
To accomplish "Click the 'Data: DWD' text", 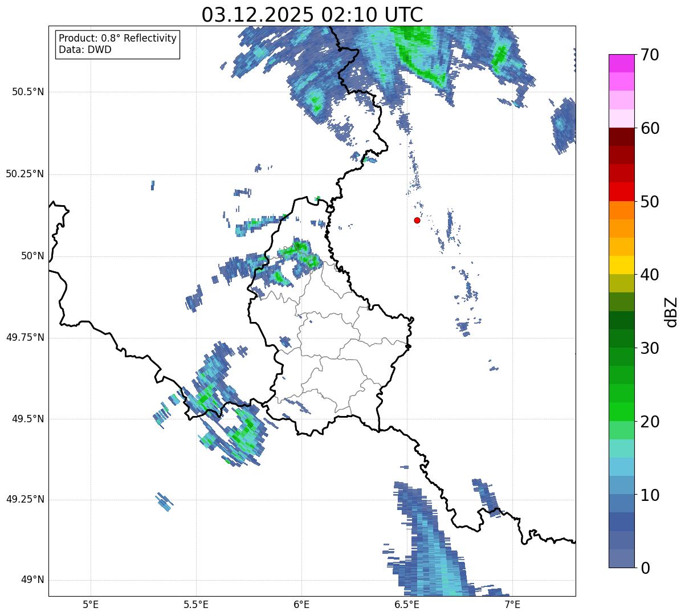I will (x=85, y=50).
